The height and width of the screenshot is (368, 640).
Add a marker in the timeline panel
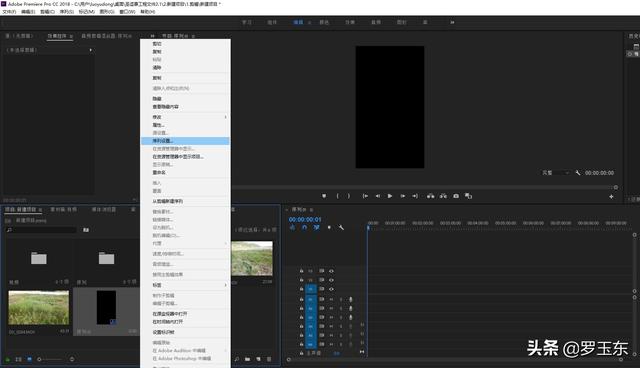pos(329,228)
